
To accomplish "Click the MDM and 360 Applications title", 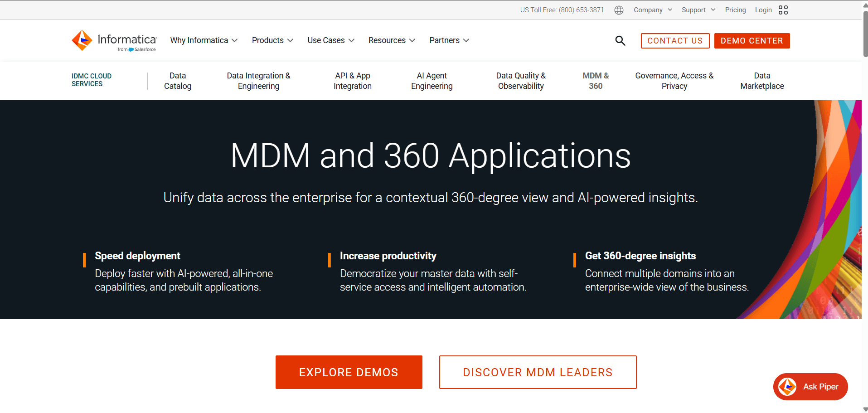I will [431, 156].
